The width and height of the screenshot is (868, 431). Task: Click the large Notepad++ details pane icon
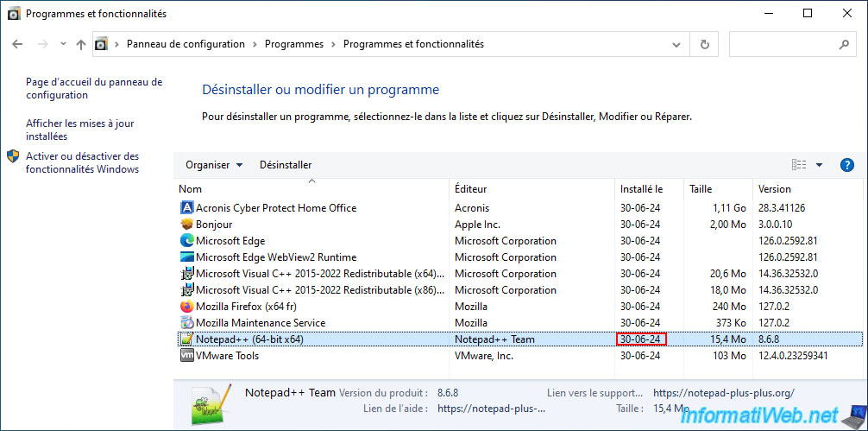pyautogui.click(x=212, y=404)
